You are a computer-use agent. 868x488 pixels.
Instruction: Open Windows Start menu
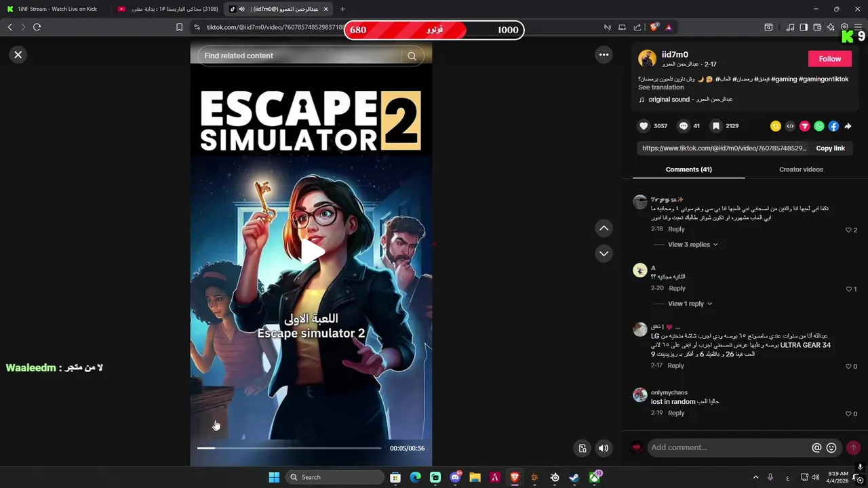click(x=274, y=477)
